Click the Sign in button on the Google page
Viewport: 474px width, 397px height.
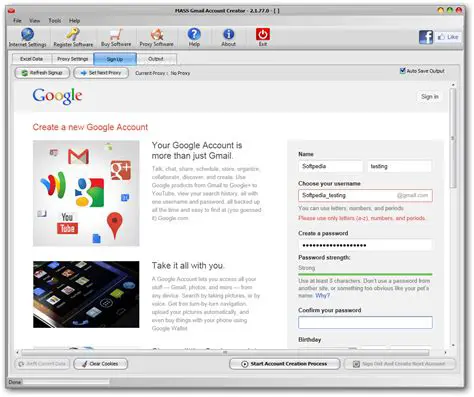tap(430, 97)
